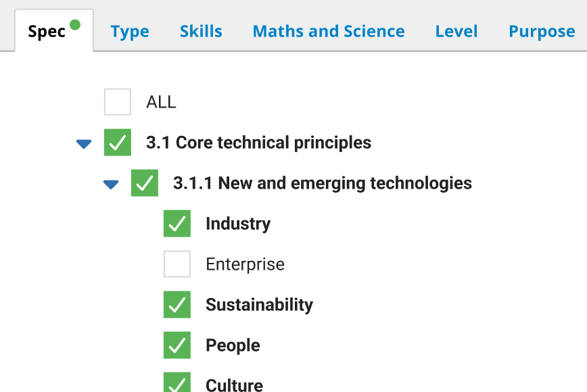
Task: Click the "Enterprise" label text
Action: tap(245, 264)
